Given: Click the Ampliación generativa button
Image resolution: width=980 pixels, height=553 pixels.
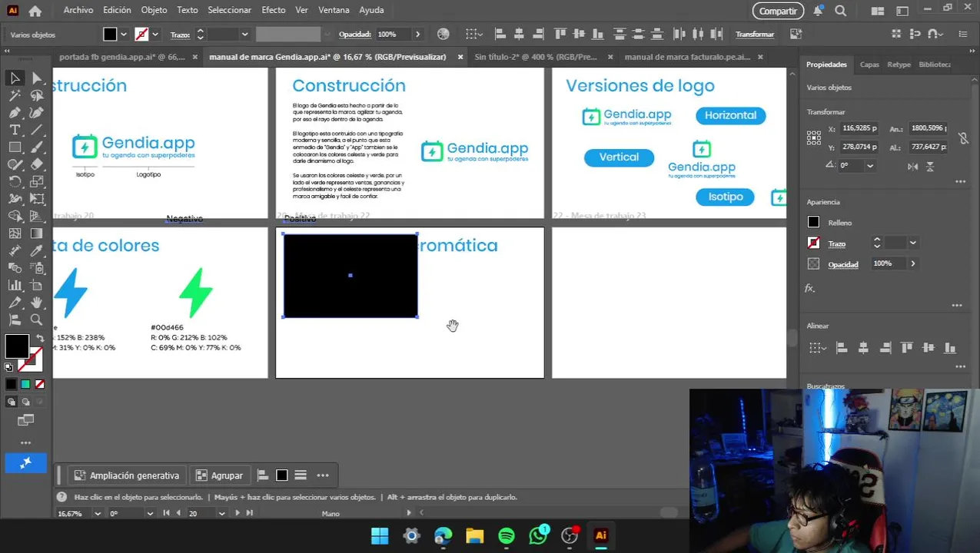Looking at the screenshot, I should [127, 475].
